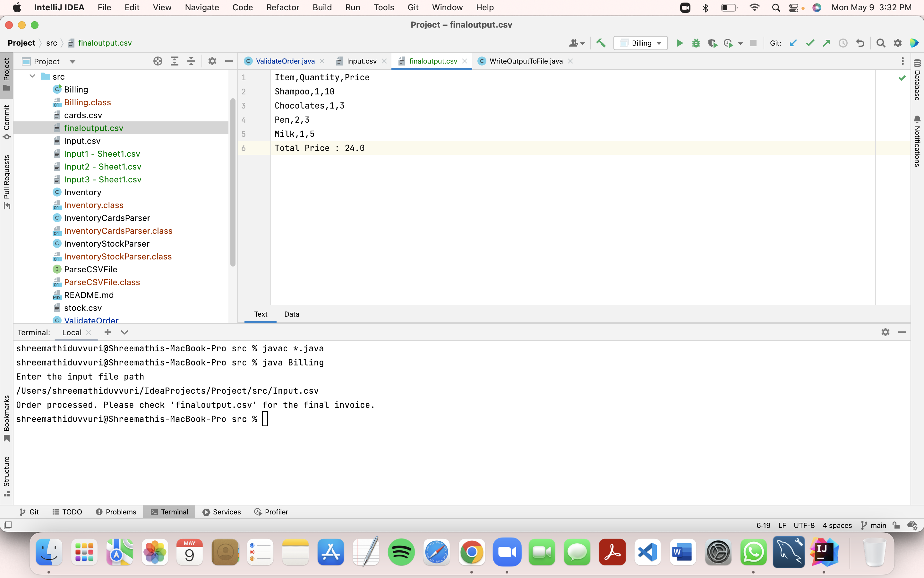Hide the Terminal panel
Screen dimensions: 924x578
tap(902, 332)
